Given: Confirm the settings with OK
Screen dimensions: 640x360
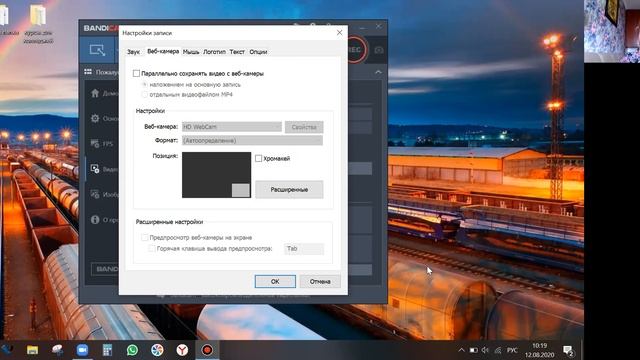Looking at the screenshot, I should pos(275,281).
